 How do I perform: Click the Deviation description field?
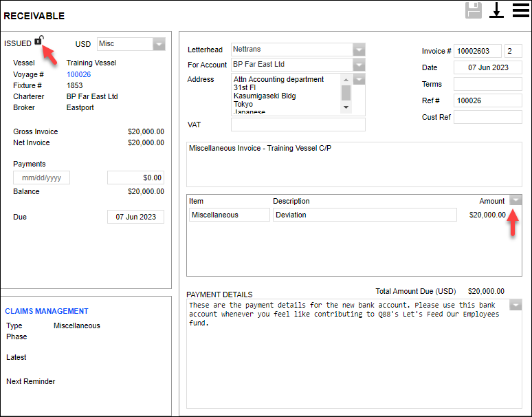(x=364, y=215)
